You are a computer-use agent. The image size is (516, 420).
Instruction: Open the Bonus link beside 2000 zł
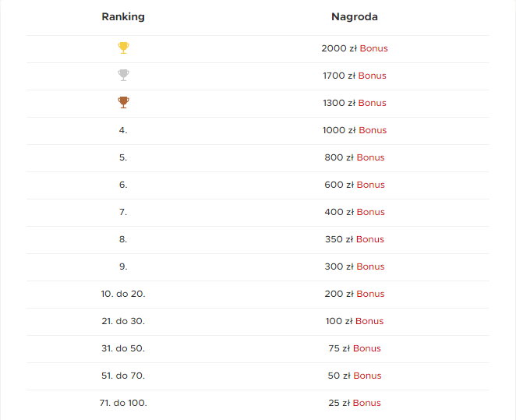point(373,48)
